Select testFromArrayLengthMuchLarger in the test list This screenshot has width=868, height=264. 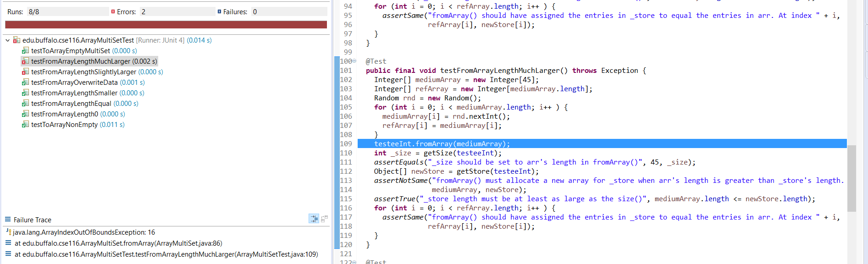click(94, 61)
